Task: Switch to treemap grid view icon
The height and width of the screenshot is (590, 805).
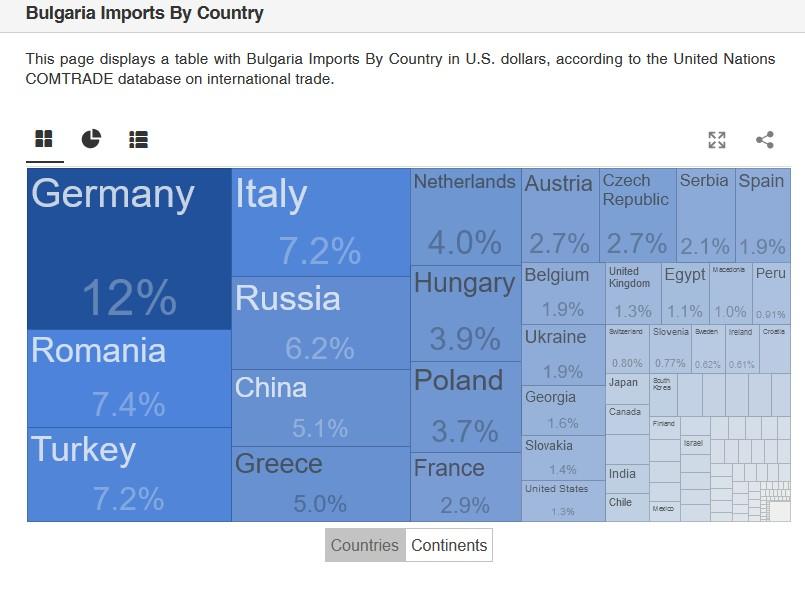Action: (44, 139)
